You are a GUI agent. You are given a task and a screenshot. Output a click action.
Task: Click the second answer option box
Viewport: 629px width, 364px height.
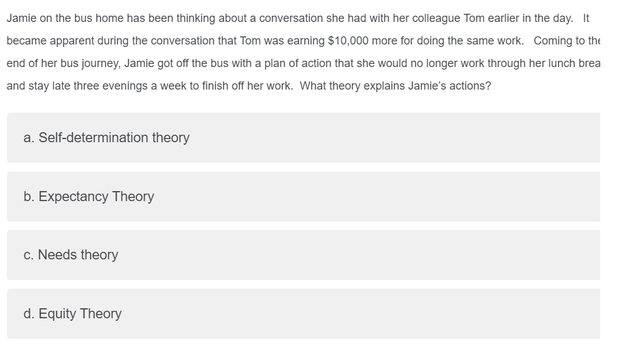pos(304,196)
